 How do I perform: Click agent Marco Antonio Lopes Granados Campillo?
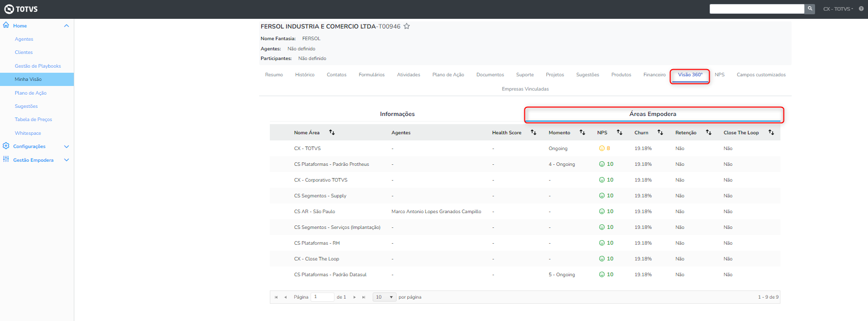(x=436, y=212)
